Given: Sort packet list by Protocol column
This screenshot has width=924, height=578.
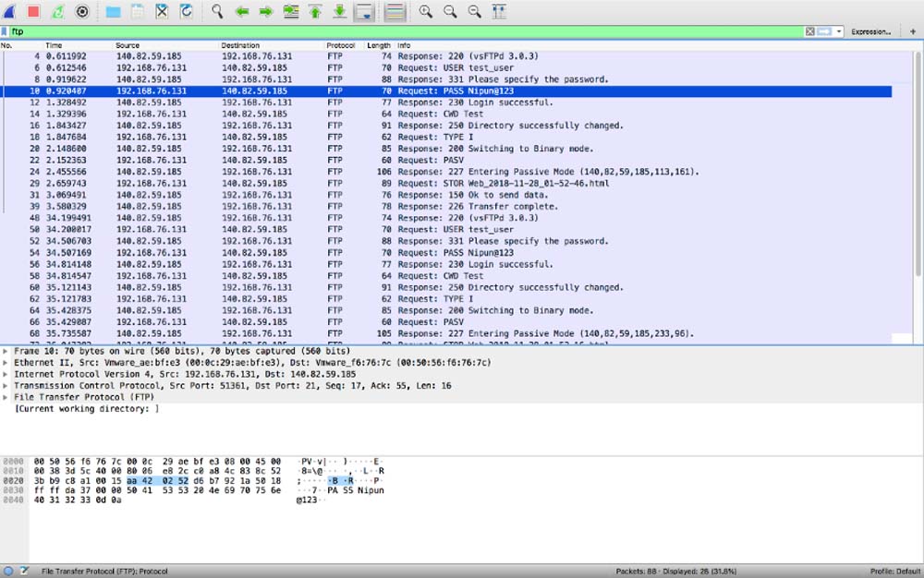Looking at the screenshot, I should (340, 45).
